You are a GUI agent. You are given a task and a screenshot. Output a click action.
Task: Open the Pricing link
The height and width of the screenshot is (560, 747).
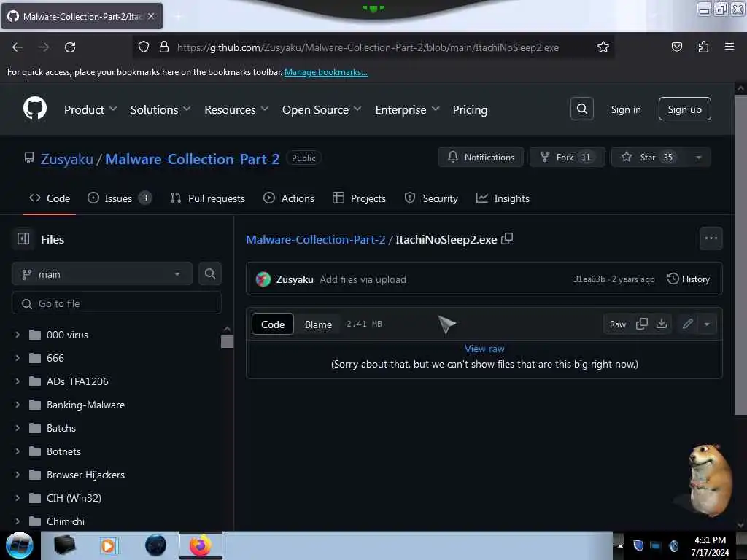pos(470,109)
